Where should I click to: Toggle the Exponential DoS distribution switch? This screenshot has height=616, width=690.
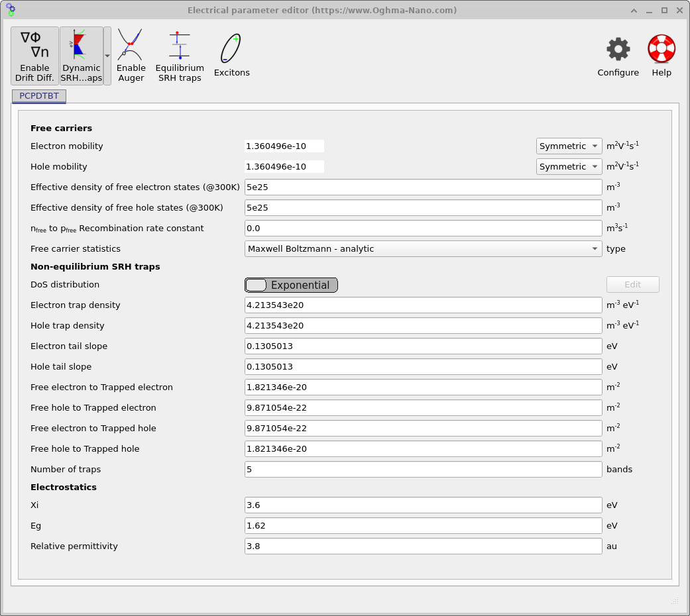tap(291, 285)
